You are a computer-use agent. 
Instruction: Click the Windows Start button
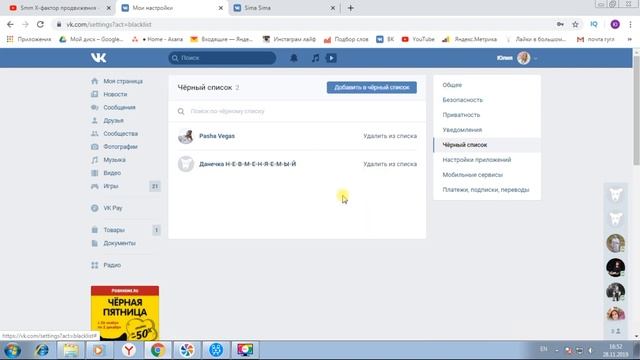[x=12, y=350]
